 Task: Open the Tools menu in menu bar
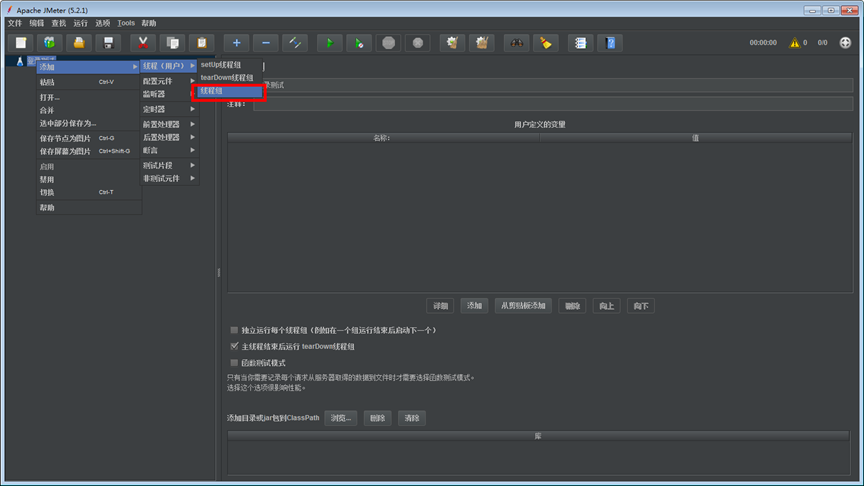[x=126, y=23]
